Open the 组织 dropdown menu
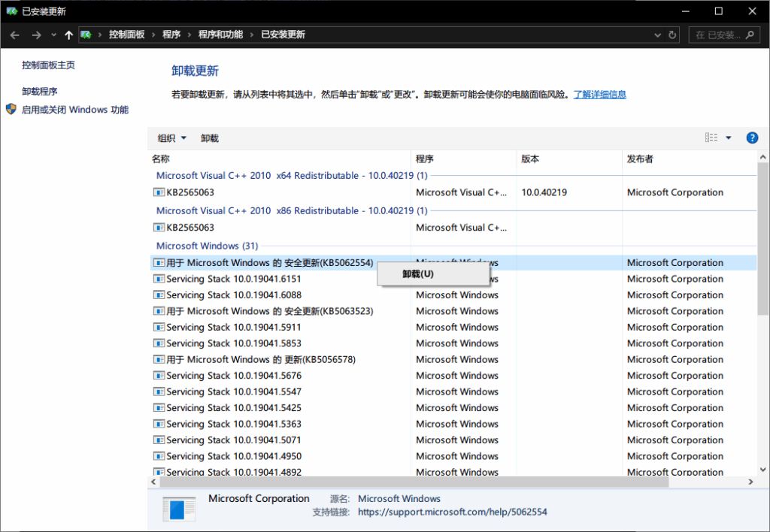 click(x=172, y=138)
